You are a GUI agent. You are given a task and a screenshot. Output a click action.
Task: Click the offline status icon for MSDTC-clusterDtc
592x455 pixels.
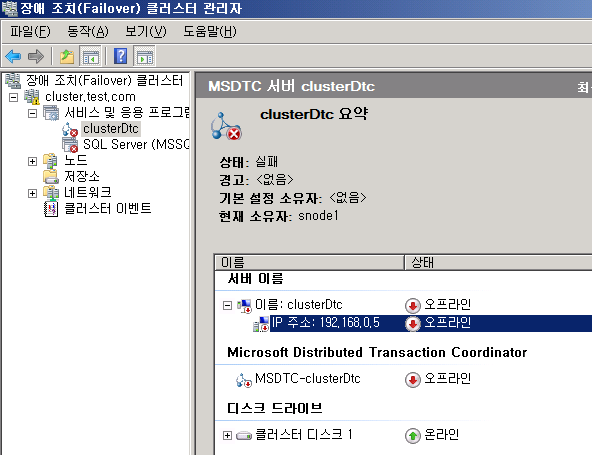click(413, 379)
